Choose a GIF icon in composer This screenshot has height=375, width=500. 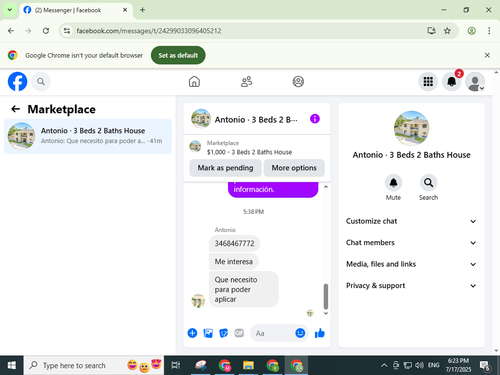(x=239, y=333)
